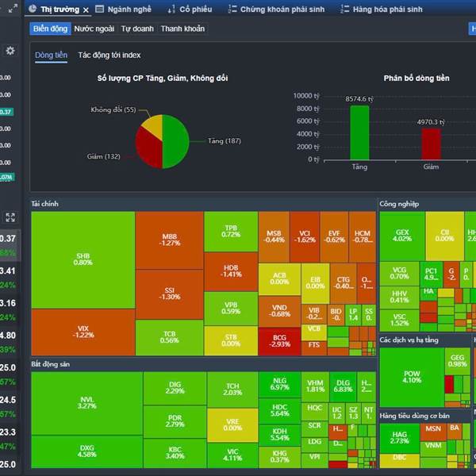Open the settings gear in left sidebar
This screenshot has width=476, height=476.
tap(10, 51)
